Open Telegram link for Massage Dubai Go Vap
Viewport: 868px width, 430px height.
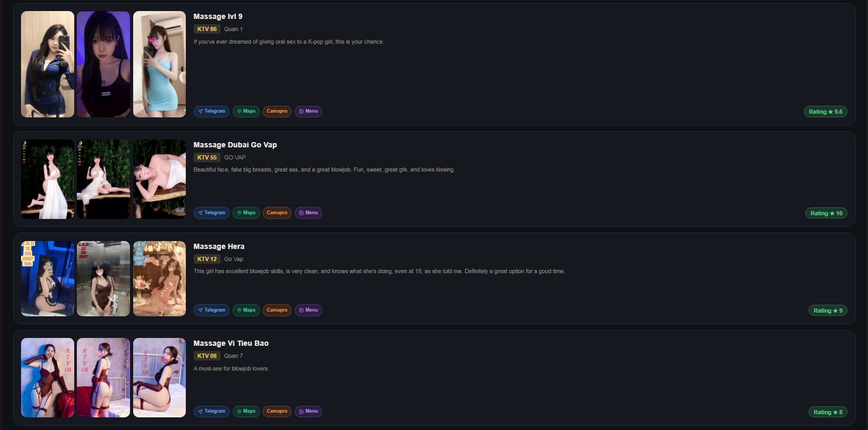coord(212,213)
